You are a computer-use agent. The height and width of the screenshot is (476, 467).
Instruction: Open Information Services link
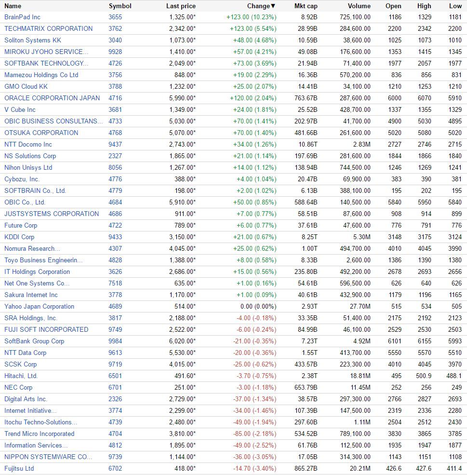(x=36, y=445)
